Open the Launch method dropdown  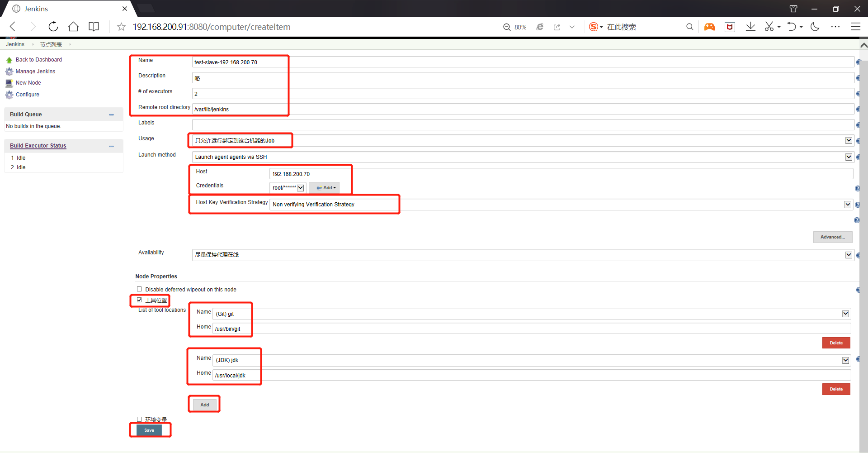tap(523, 157)
